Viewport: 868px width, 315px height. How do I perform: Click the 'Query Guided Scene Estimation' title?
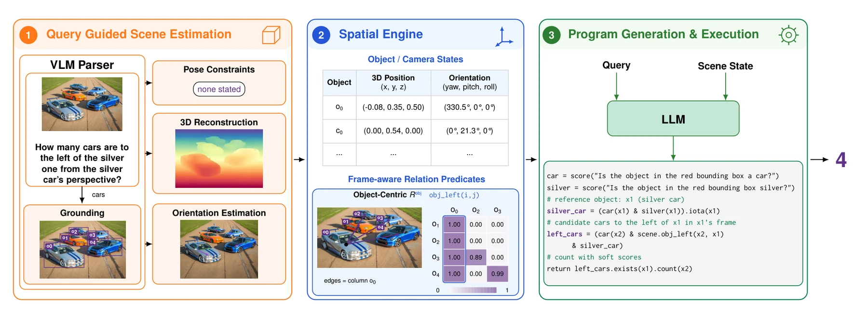point(139,34)
